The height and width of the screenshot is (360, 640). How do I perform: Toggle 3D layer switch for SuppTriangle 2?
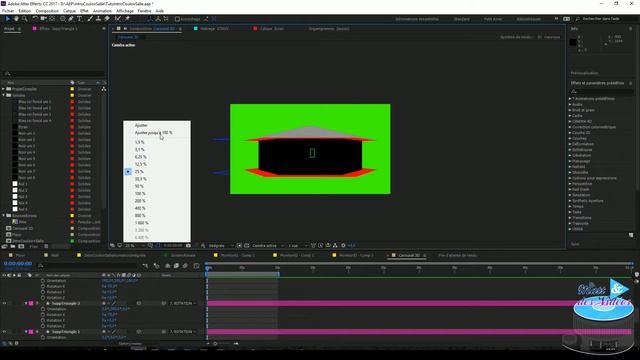139,303
